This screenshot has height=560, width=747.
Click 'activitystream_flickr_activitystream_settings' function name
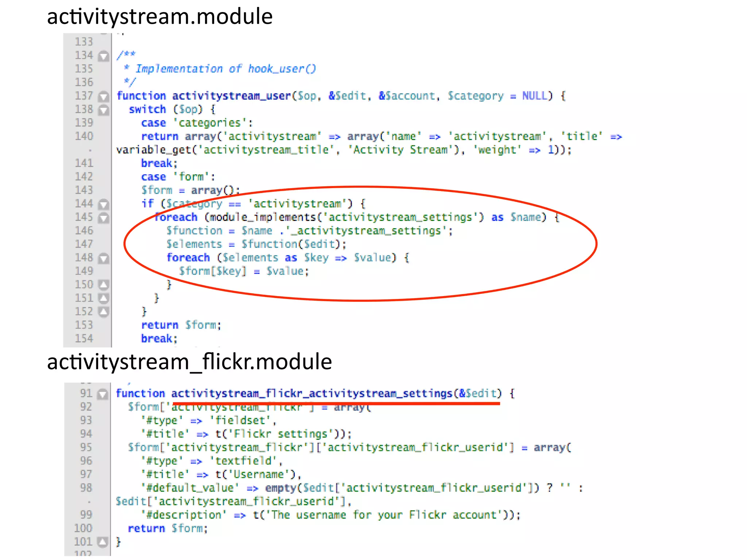tap(312, 393)
